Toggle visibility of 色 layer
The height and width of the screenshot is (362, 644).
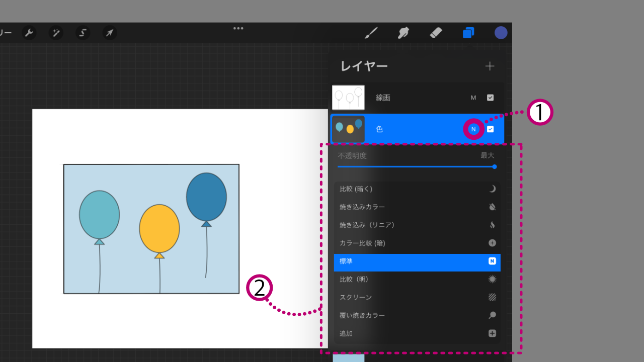pos(490,129)
